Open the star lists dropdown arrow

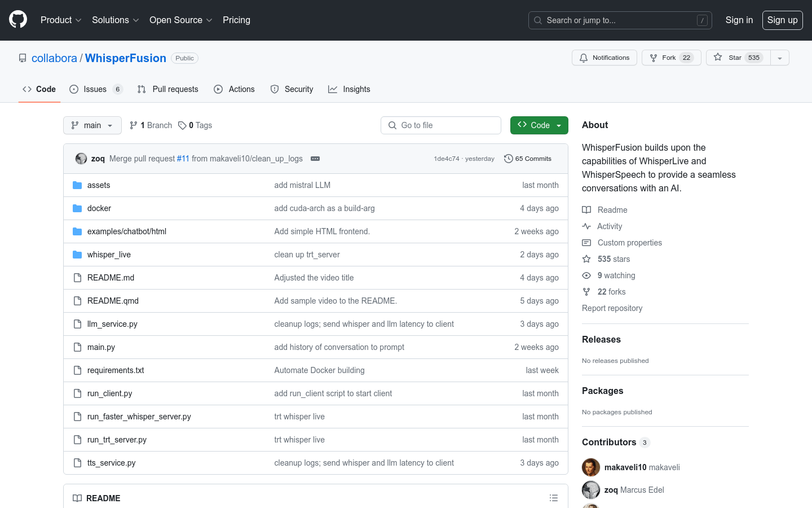[780, 58]
